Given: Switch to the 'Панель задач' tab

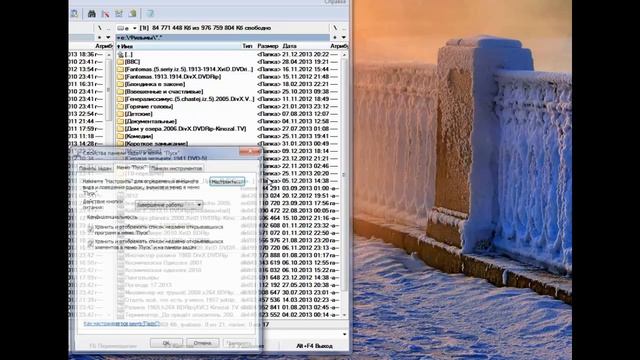Looking at the screenshot, I should [x=95, y=168].
